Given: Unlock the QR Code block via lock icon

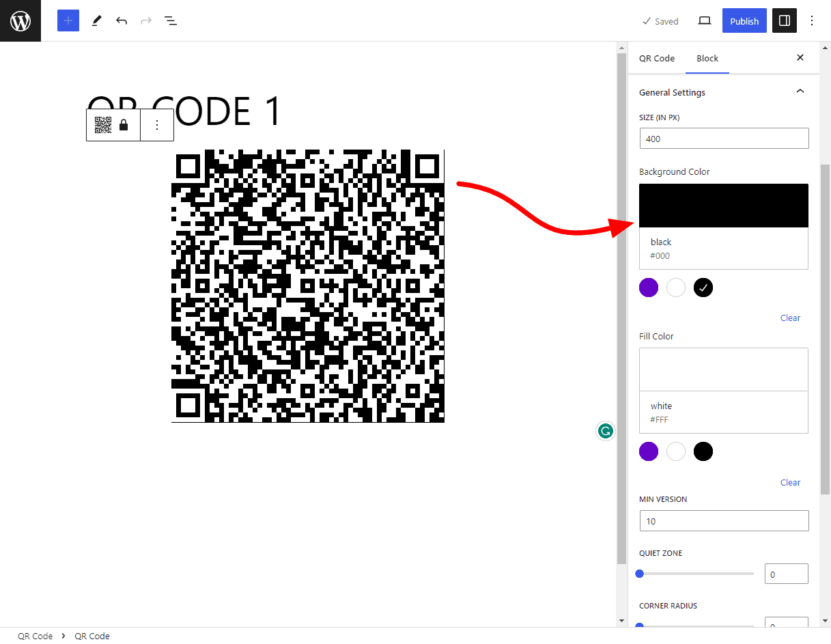Looking at the screenshot, I should click(124, 124).
